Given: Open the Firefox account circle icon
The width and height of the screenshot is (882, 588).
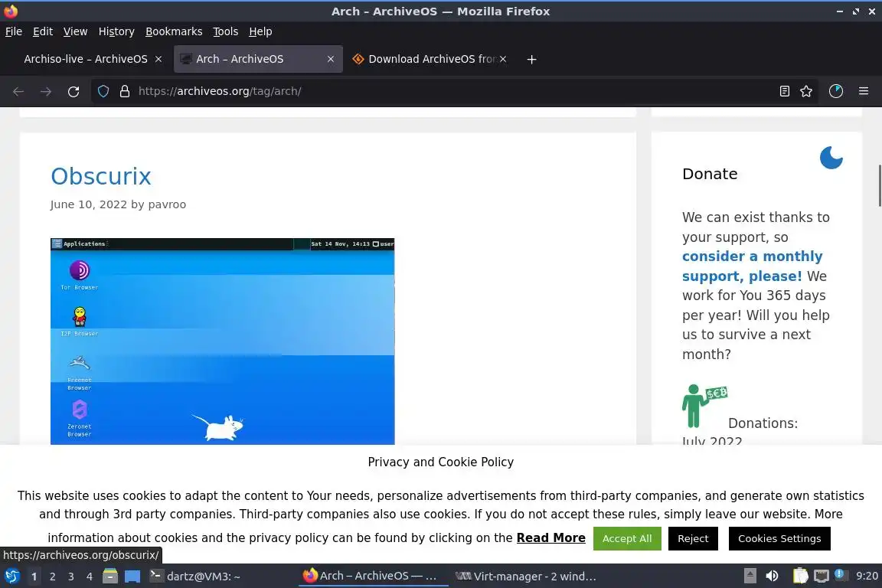Looking at the screenshot, I should coord(836,91).
